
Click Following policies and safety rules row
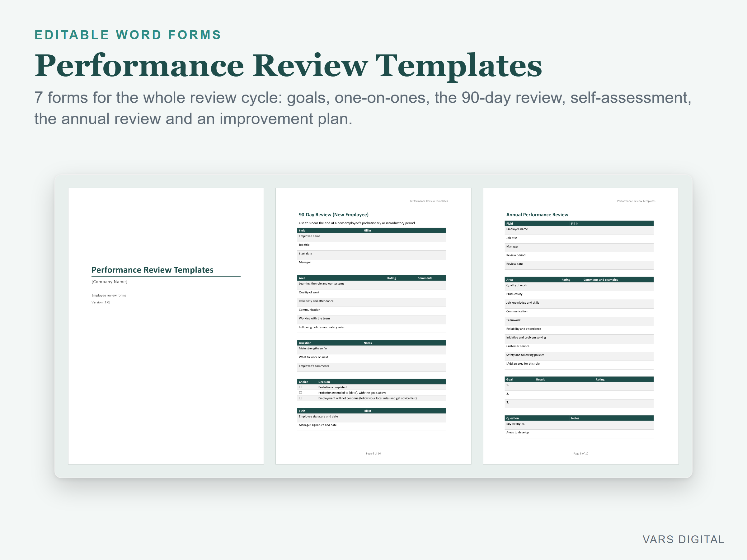point(371,329)
